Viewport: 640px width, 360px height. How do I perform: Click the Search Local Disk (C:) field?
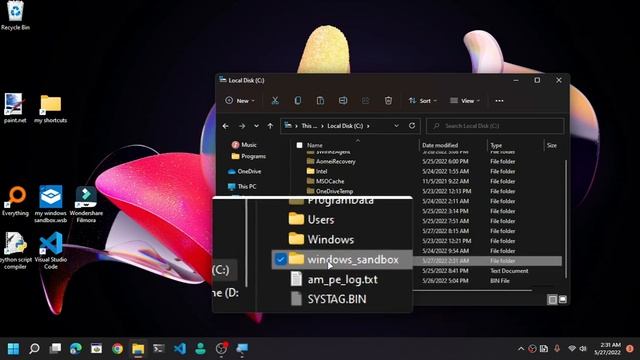coord(495,126)
